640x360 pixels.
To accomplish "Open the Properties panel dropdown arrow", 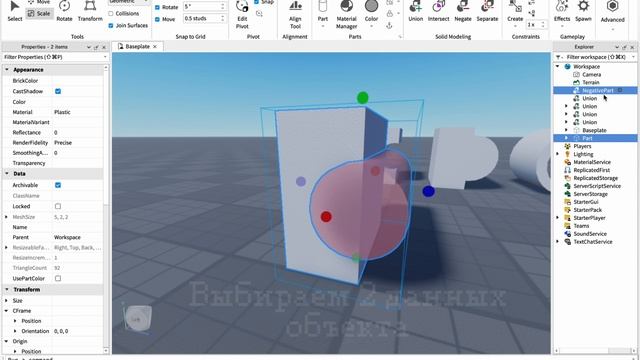I will pos(89,47).
